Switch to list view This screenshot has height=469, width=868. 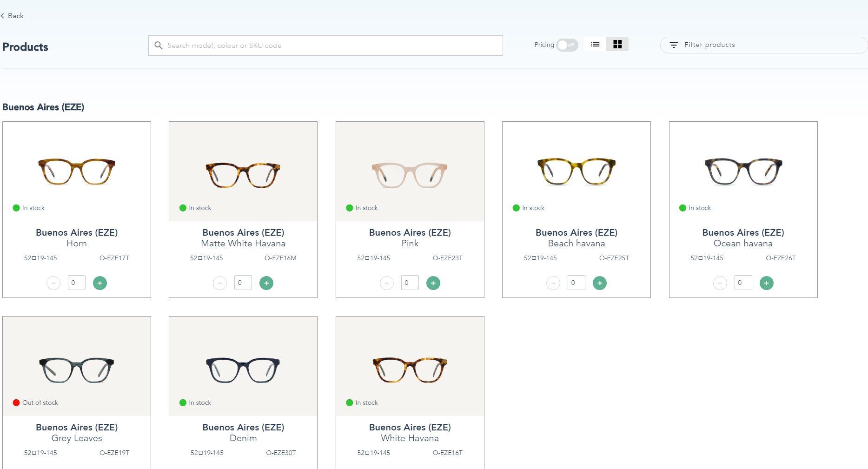pyautogui.click(x=595, y=44)
